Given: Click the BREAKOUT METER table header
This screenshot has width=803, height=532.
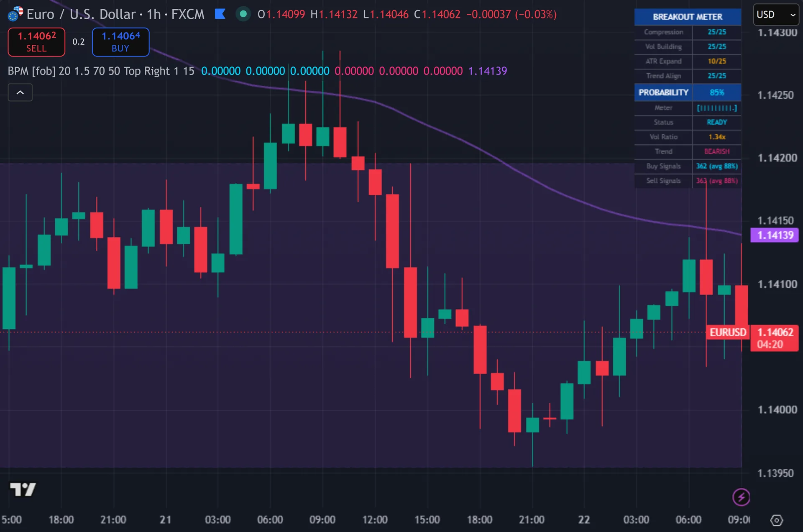Looking at the screenshot, I should 688,17.
